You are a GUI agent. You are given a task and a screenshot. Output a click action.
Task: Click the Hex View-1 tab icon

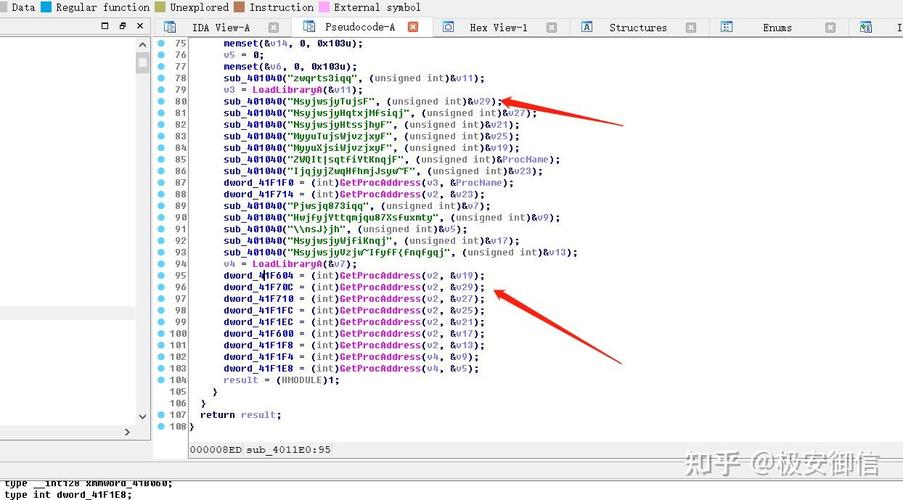(449, 27)
